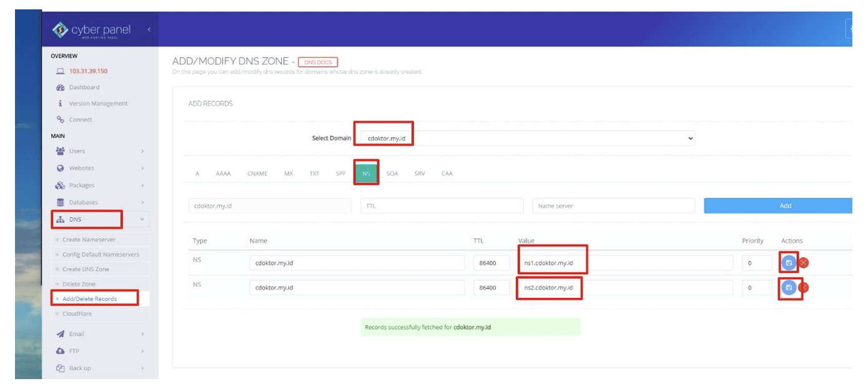This screenshot has width=868, height=391.
Task: Click the Add button
Action: pyautogui.click(x=784, y=205)
